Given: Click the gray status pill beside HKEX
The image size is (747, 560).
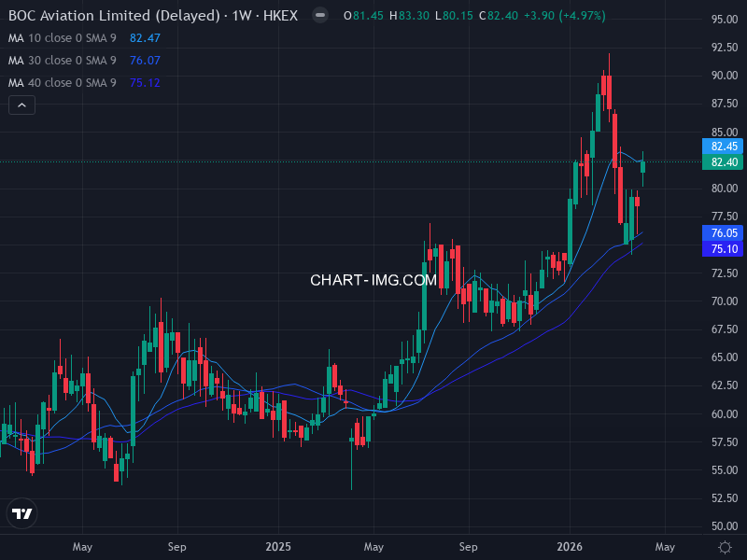Looking at the screenshot, I should [320, 16].
